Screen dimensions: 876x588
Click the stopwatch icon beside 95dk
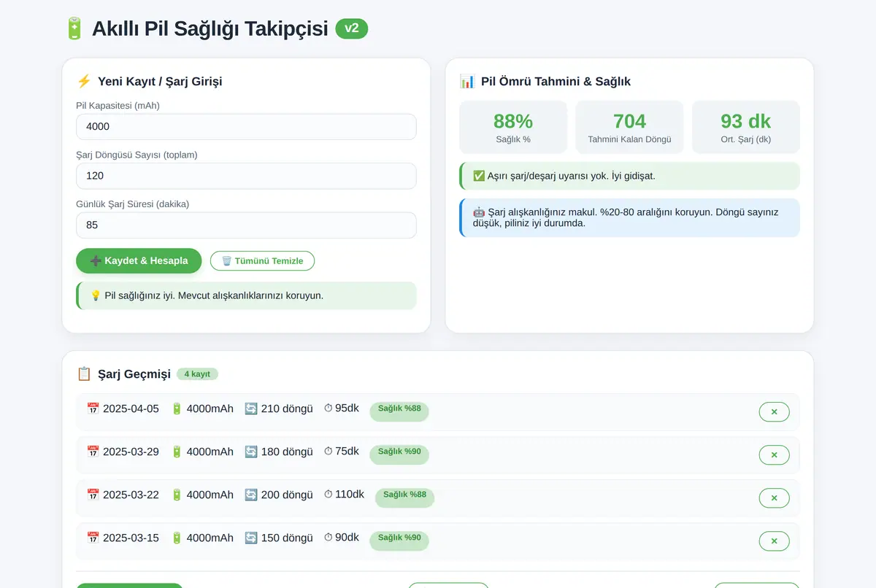pos(328,409)
